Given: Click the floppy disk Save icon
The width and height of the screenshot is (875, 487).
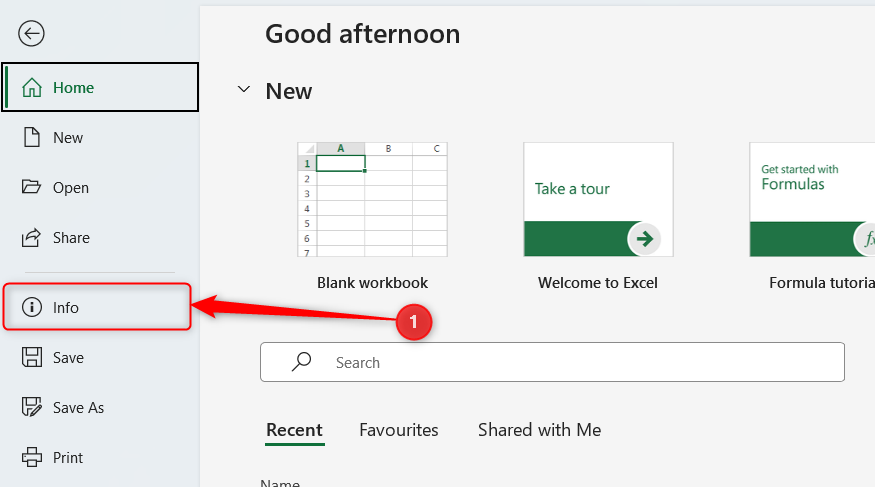Looking at the screenshot, I should point(32,357).
